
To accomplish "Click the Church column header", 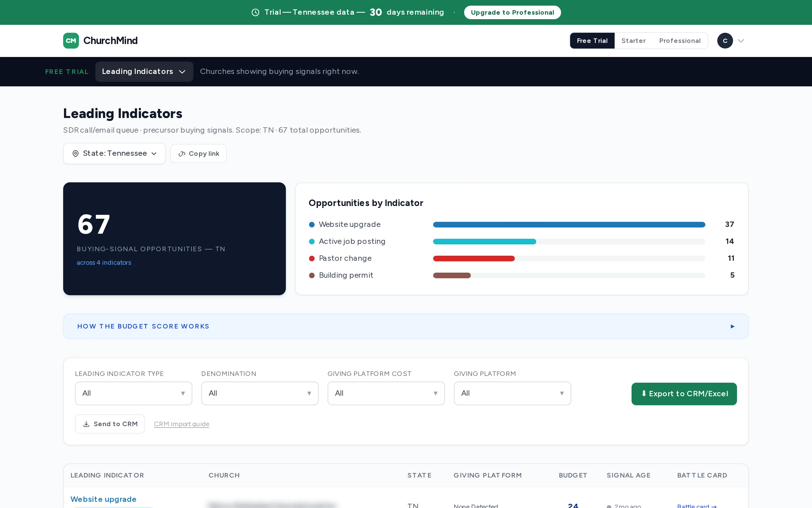I will [224, 476].
